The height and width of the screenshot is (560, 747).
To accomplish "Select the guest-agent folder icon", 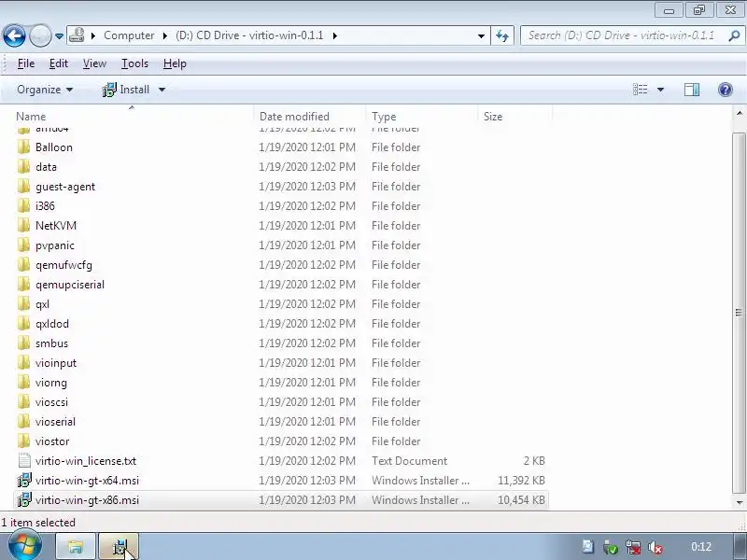I will click(24, 186).
